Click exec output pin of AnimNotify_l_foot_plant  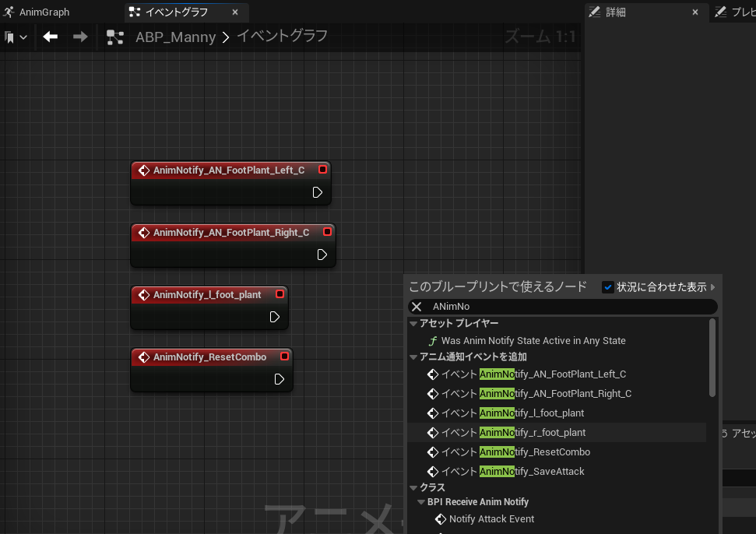274,317
